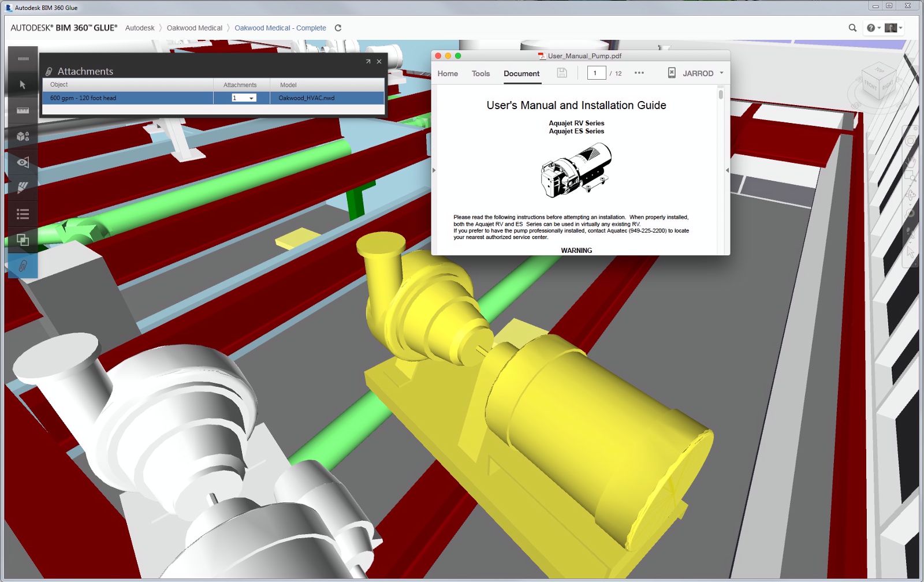Click the Oakwood_HVAC.nwd model cell
This screenshot has width=924, height=582.
pyautogui.click(x=326, y=98)
